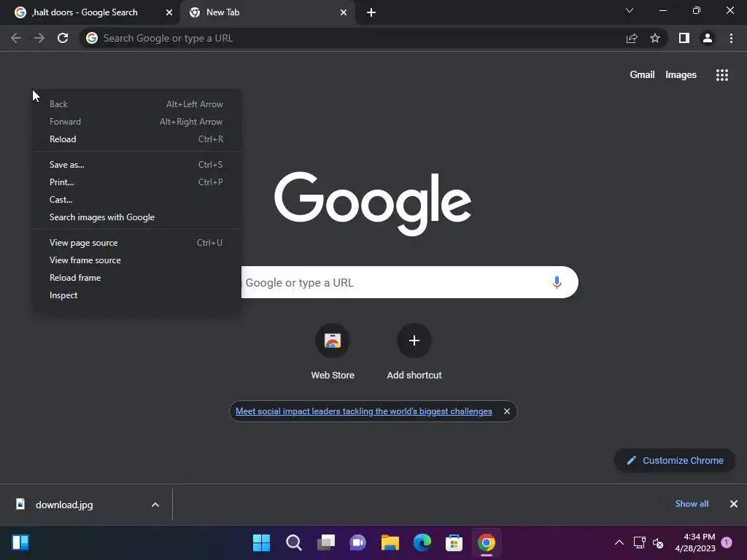Choose Print... from context menu
Viewport: 747px width, 560px height.
136,182
